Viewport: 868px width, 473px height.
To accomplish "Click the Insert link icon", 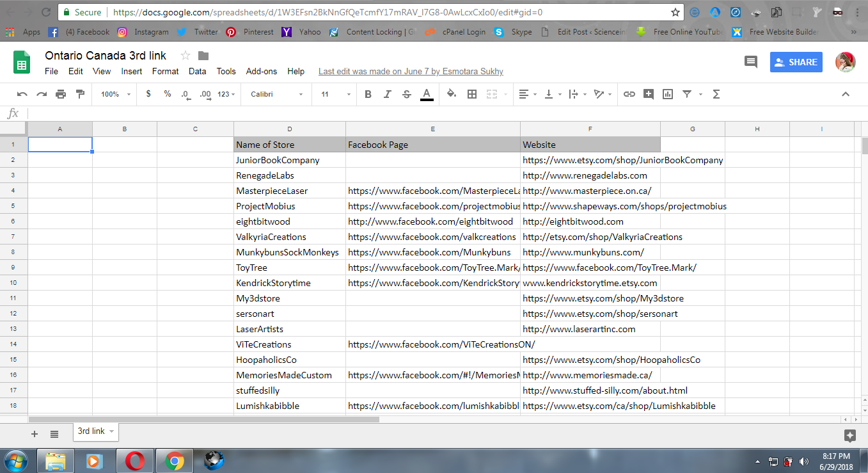I will pyautogui.click(x=629, y=94).
